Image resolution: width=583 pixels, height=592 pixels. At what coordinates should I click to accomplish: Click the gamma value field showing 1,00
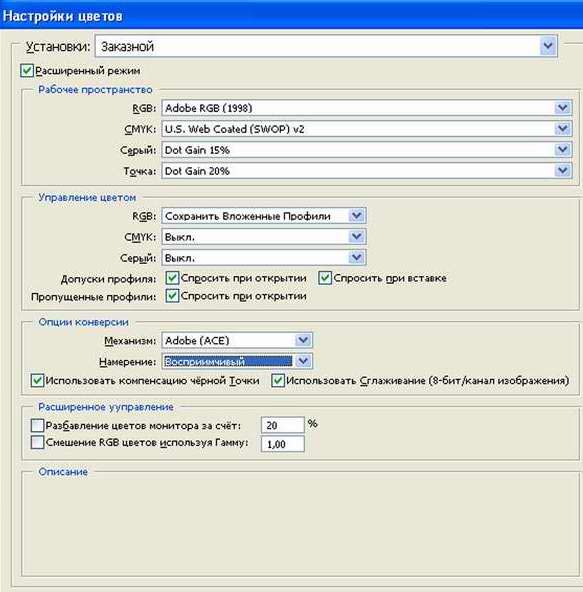pyautogui.click(x=282, y=444)
